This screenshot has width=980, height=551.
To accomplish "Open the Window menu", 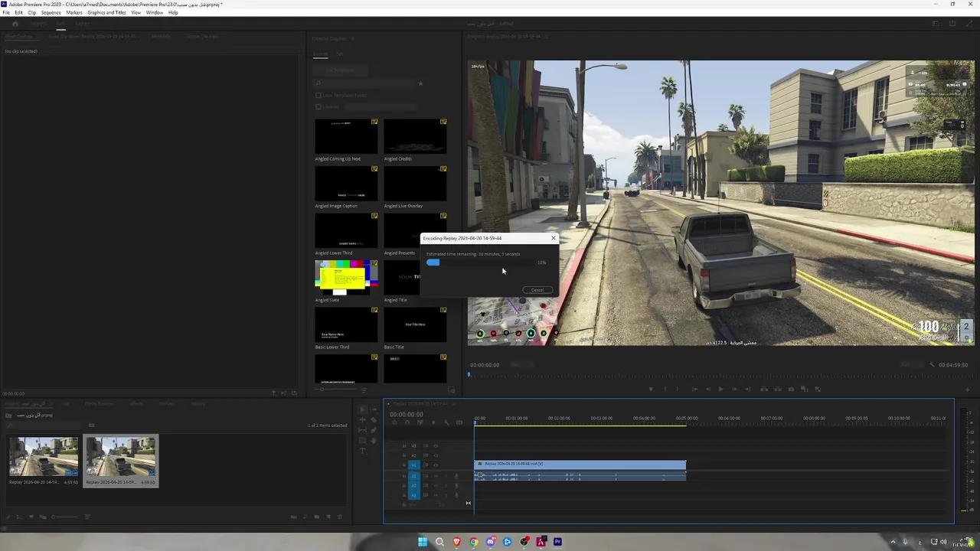I will [x=154, y=12].
